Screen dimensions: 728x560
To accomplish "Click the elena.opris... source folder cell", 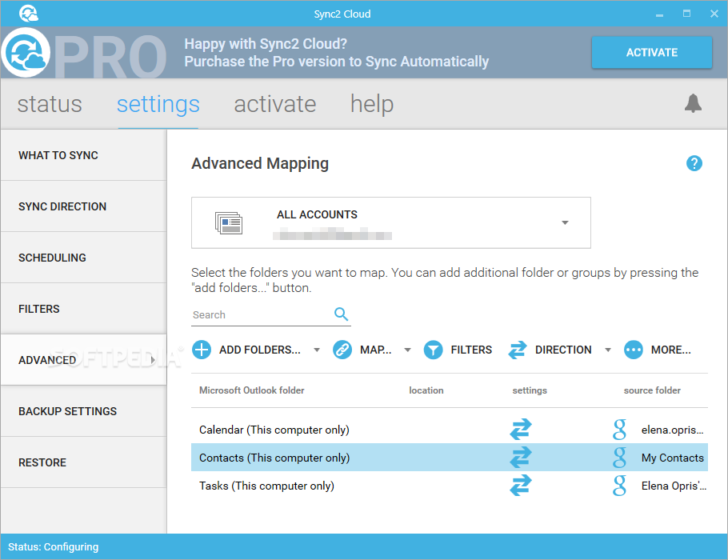I will [x=672, y=430].
